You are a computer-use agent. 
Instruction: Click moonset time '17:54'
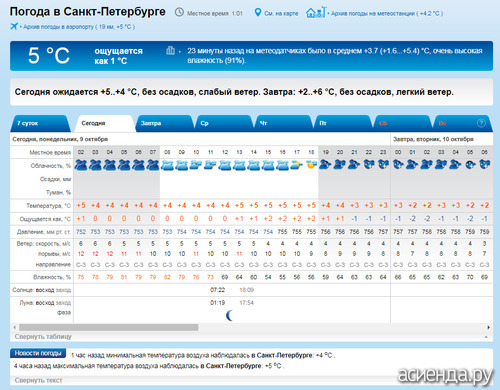(x=246, y=303)
